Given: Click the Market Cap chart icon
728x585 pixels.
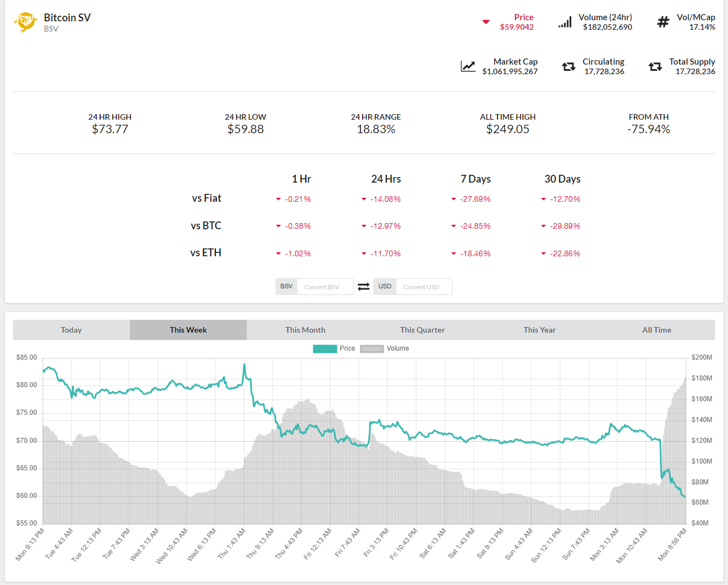Looking at the screenshot, I should tap(468, 66).
